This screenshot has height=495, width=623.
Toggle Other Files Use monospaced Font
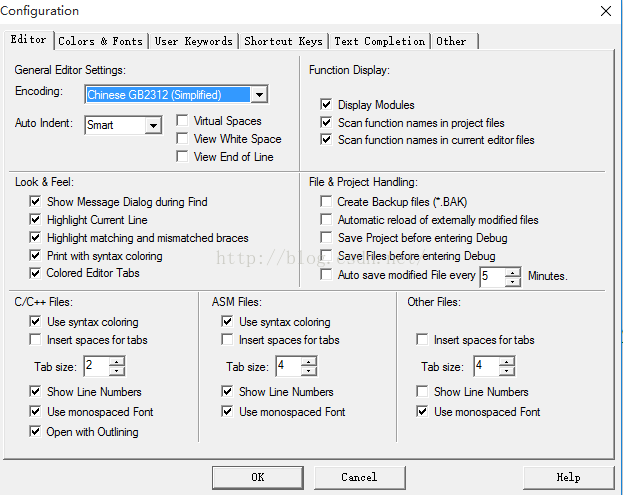tap(422, 412)
